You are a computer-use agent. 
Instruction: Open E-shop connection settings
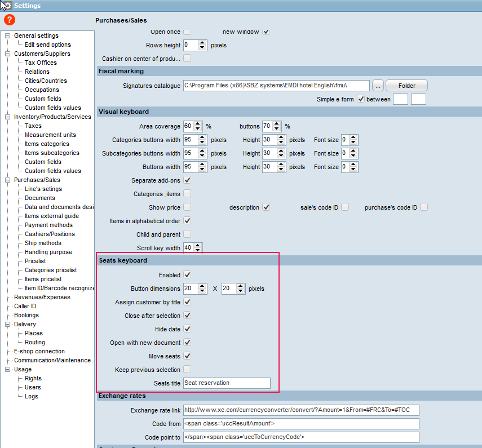tap(39, 351)
